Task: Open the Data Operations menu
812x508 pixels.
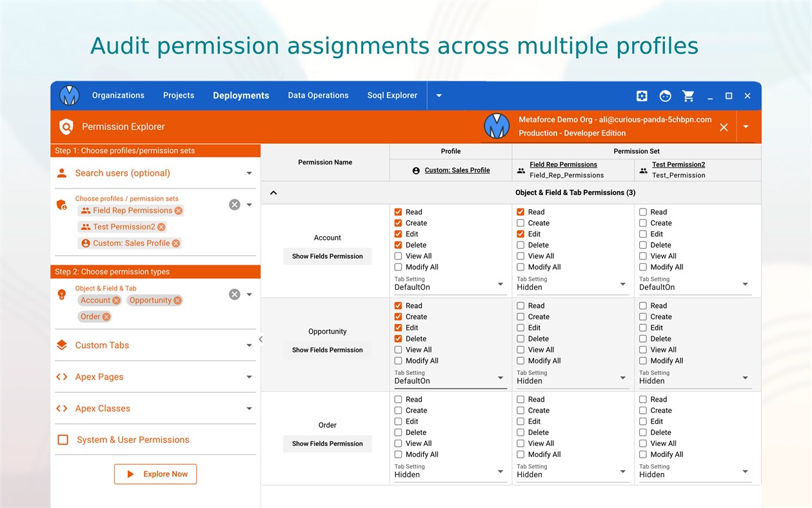Action: (x=318, y=96)
